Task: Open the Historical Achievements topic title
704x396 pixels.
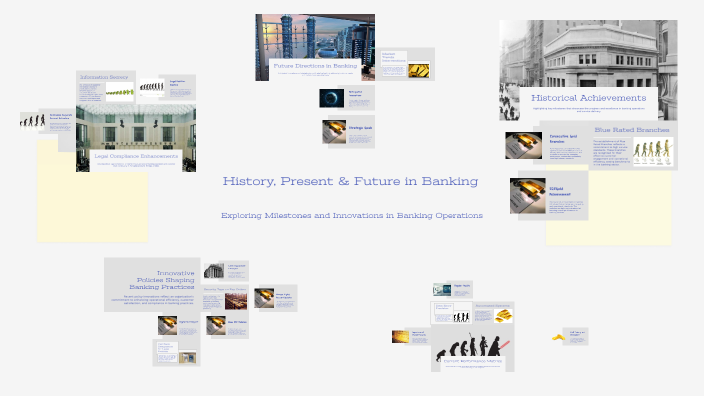Action: (x=588, y=98)
